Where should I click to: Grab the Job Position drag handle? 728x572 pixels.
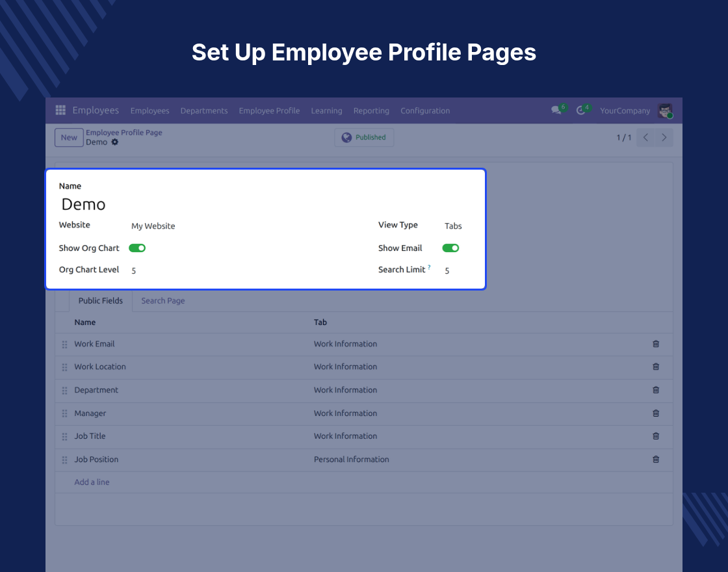coord(64,460)
